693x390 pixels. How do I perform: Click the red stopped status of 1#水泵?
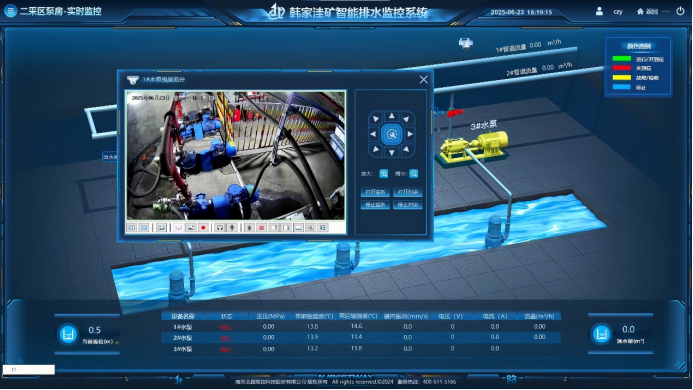226,328
